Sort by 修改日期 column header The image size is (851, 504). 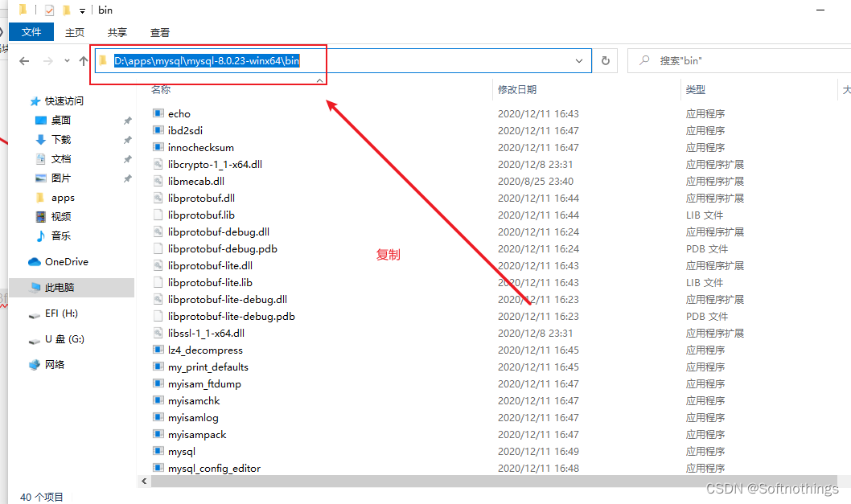pyautogui.click(x=517, y=89)
